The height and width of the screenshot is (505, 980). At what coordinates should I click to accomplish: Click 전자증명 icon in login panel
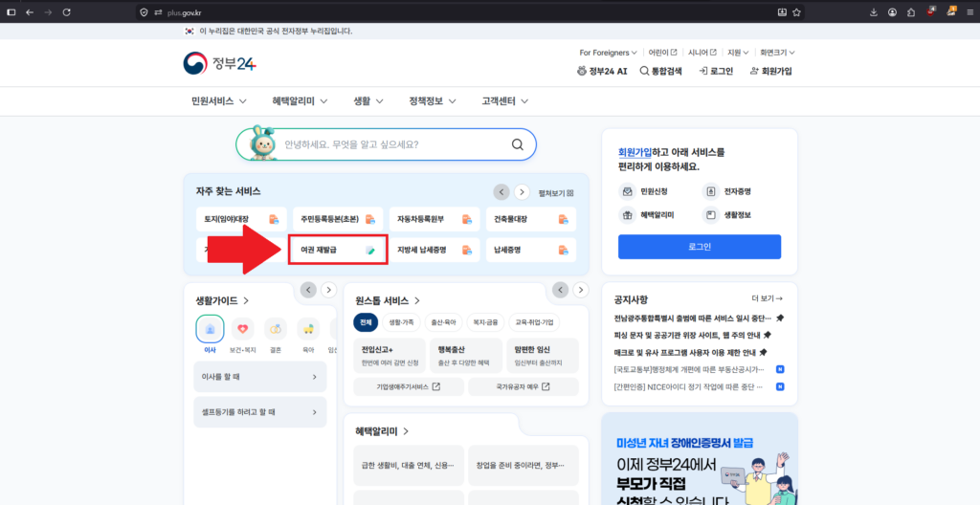pyautogui.click(x=711, y=191)
